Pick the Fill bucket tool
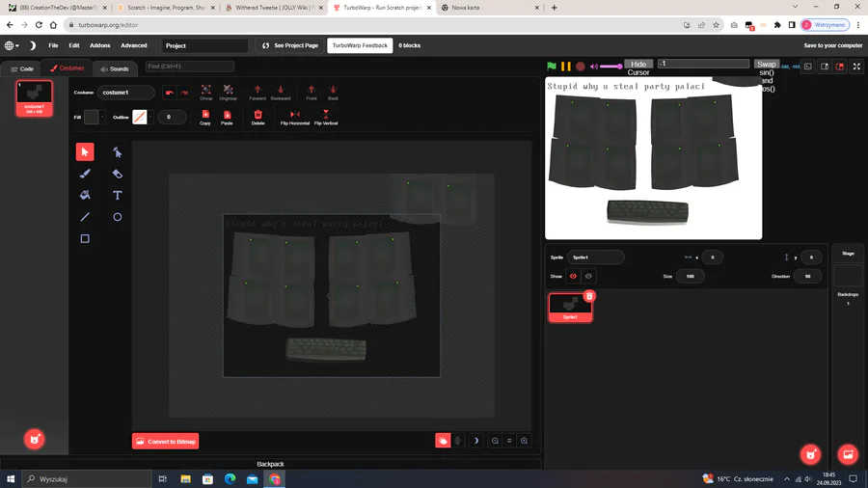Image resolution: width=868 pixels, height=488 pixels. [85, 195]
